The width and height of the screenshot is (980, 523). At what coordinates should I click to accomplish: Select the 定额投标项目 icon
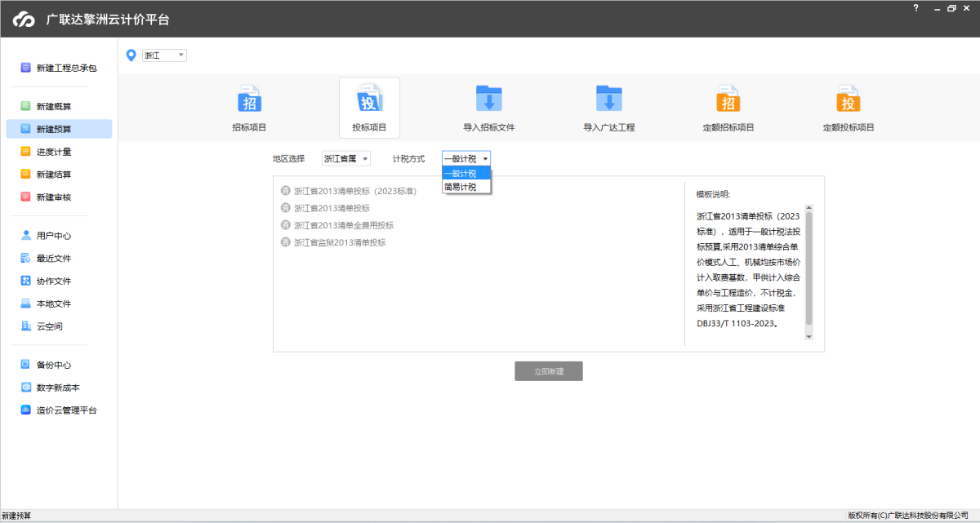848,107
